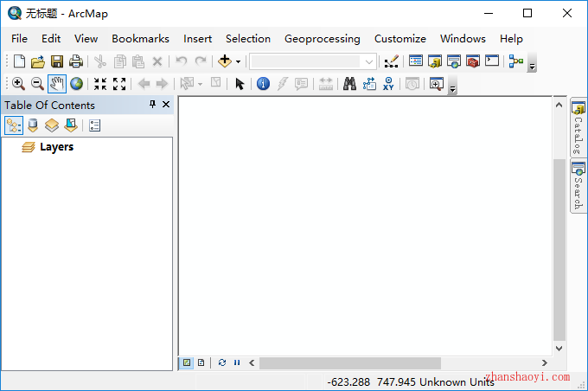Open the Go To XY tool
The width and height of the screenshot is (588, 391).
click(388, 84)
